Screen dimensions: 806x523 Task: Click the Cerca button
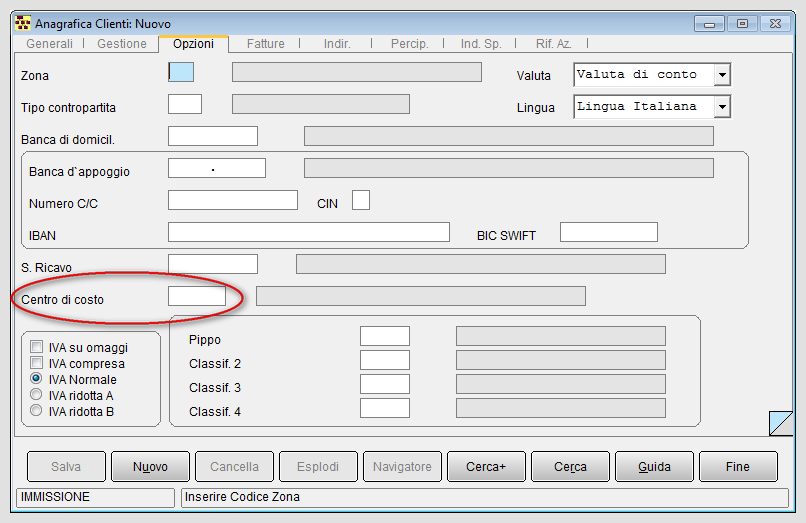point(570,466)
